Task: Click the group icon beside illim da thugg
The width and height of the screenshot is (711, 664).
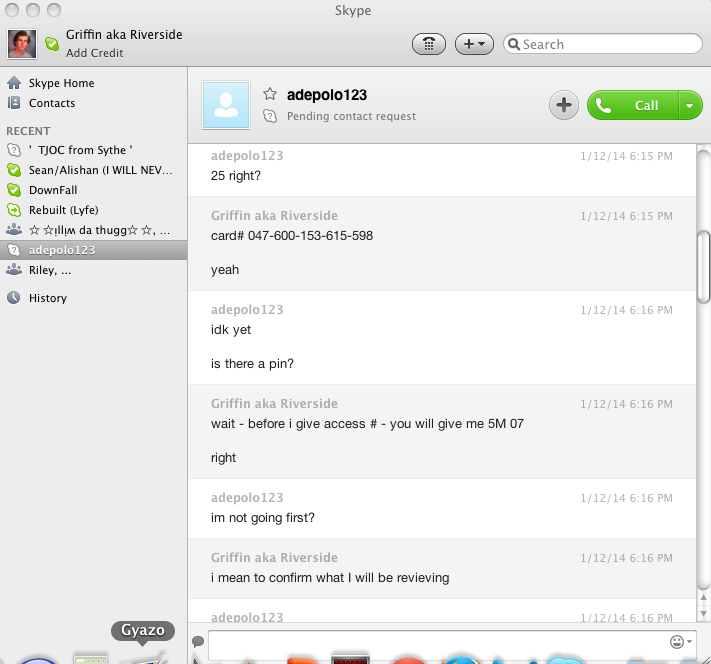Action: pos(14,229)
